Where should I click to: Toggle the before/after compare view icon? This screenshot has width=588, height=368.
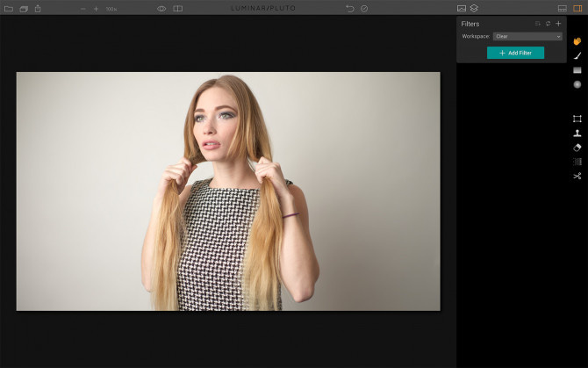click(x=178, y=9)
